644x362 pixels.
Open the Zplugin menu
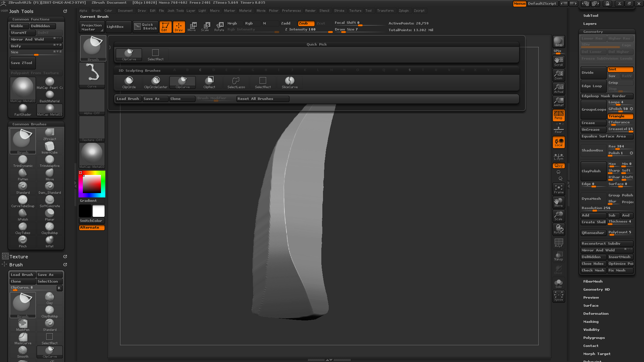pyautogui.click(x=404, y=11)
